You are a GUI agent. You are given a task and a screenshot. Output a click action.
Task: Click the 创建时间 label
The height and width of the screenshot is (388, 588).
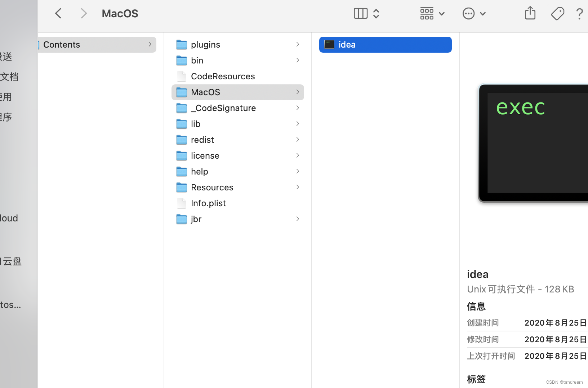(483, 323)
